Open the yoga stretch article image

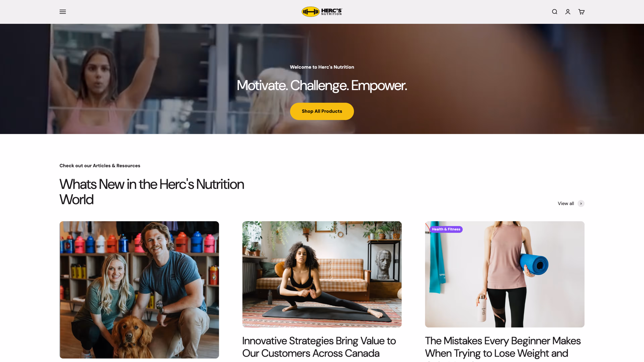pyautogui.click(x=322, y=274)
